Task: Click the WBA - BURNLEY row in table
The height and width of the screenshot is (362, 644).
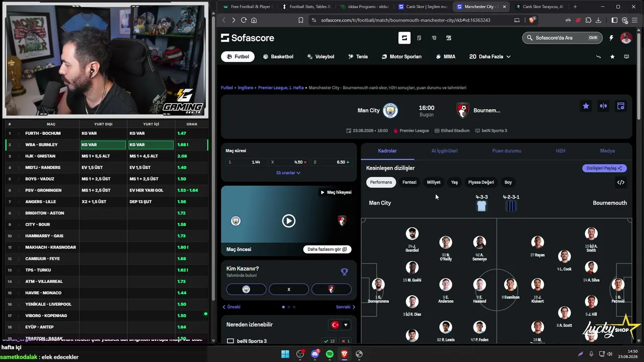Action: pos(106,145)
